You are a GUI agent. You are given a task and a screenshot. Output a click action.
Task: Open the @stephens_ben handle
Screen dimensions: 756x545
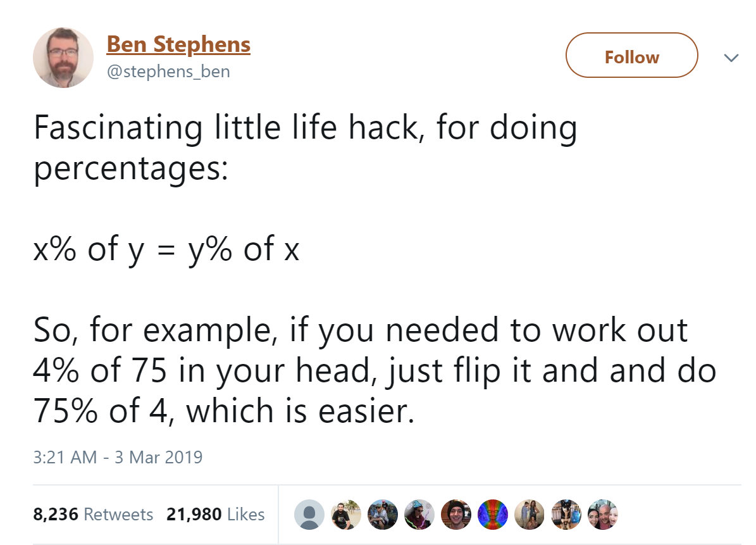[168, 72]
